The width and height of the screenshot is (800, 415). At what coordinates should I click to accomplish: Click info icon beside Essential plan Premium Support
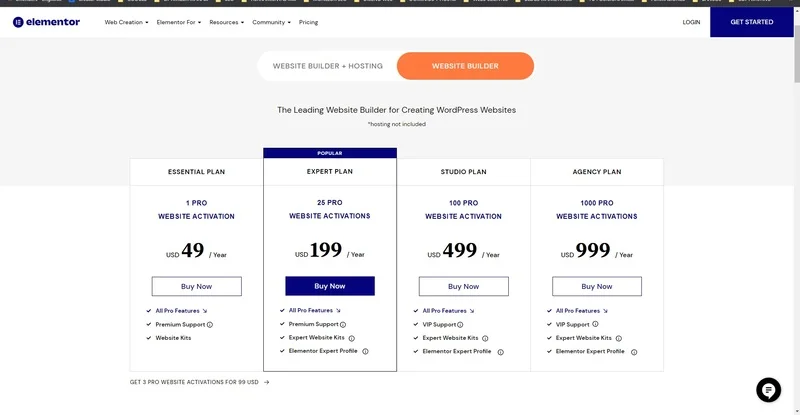pos(210,324)
